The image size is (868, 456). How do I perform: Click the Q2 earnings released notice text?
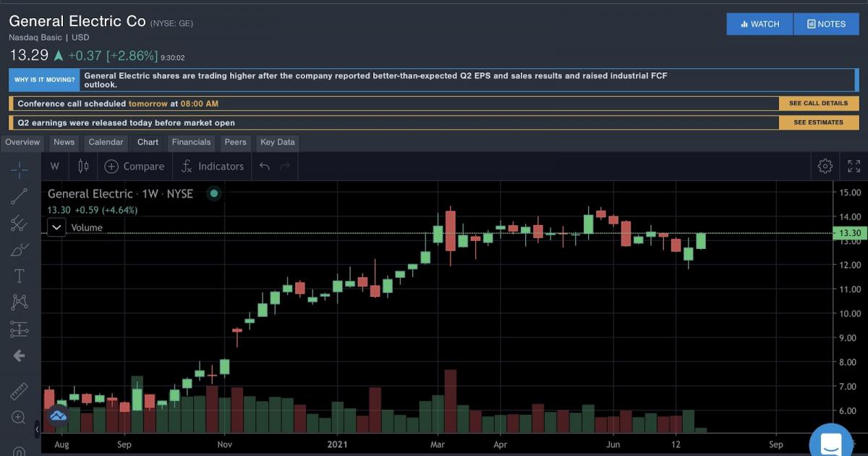click(x=126, y=123)
